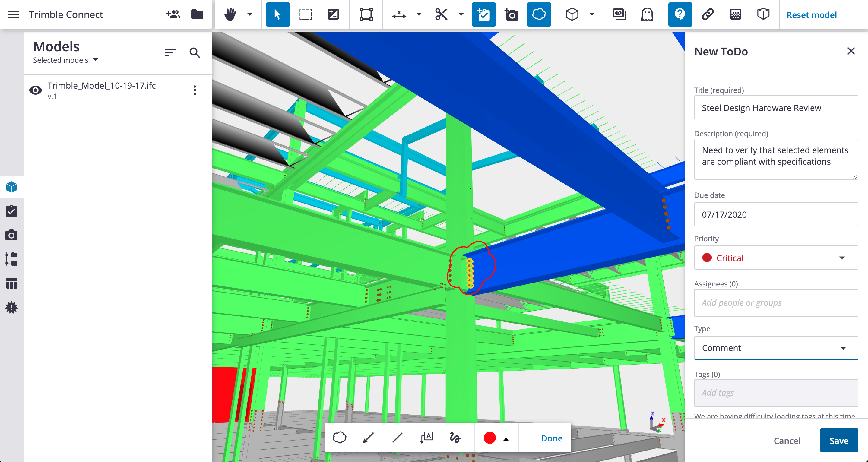Toggle the cloud markup mode button

[539, 14]
